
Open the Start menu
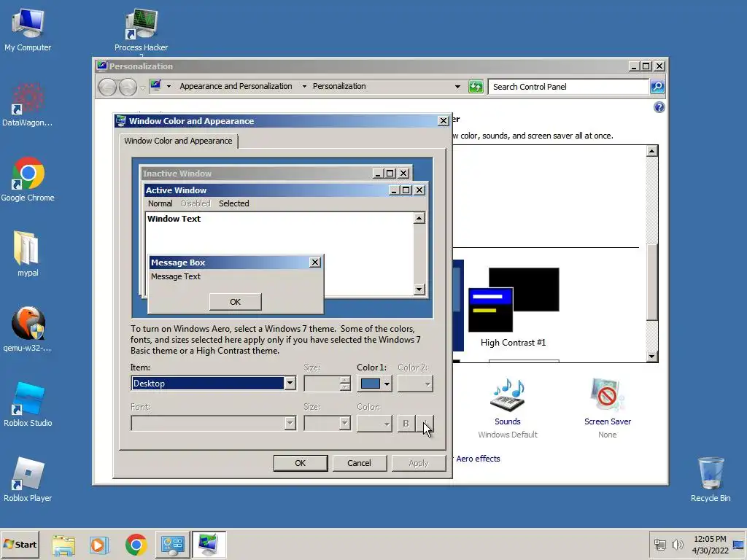click(20, 544)
